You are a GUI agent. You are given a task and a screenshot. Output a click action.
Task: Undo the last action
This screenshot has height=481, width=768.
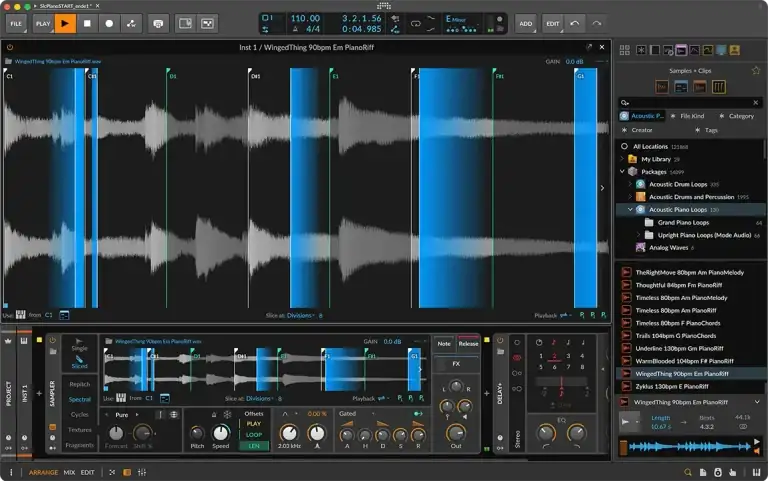click(x=575, y=24)
